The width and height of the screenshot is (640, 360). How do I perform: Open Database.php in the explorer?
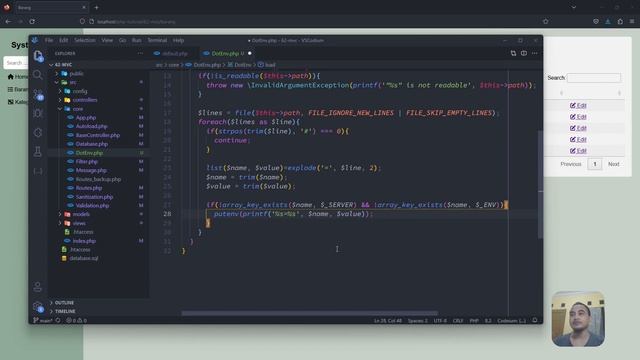(92, 144)
